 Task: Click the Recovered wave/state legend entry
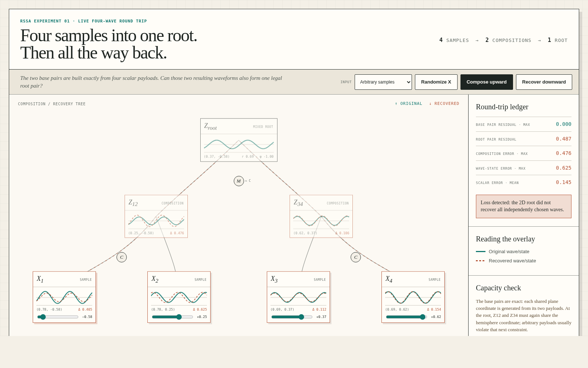(506, 261)
